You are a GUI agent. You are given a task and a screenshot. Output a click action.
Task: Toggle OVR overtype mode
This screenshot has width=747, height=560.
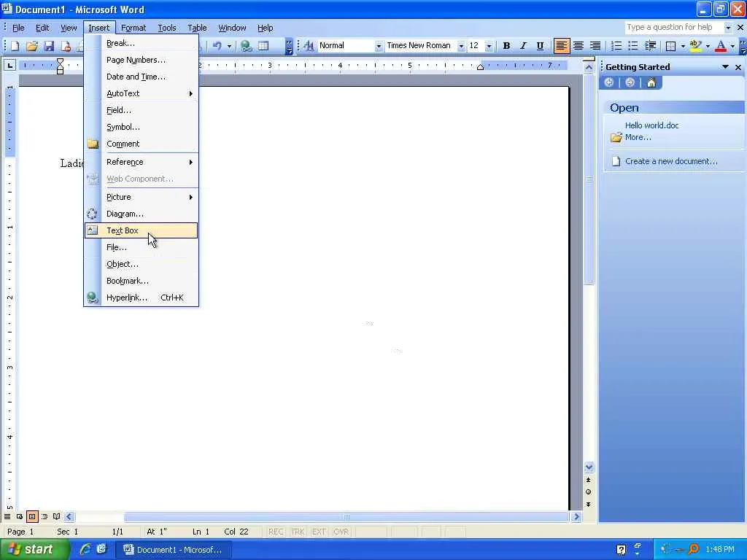point(341,532)
